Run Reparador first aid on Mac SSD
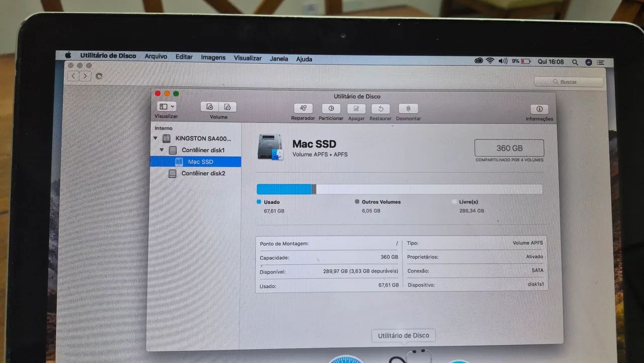The image size is (644, 363). coord(302,108)
